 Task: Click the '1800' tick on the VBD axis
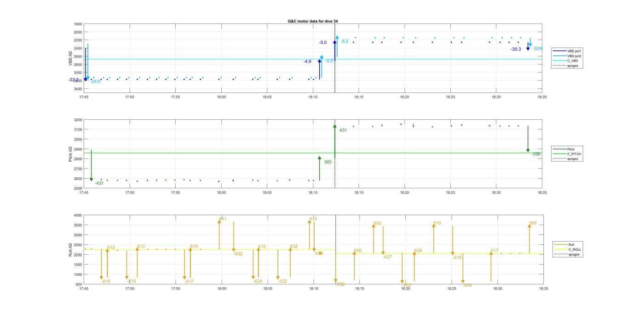pyautogui.click(x=78, y=24)
